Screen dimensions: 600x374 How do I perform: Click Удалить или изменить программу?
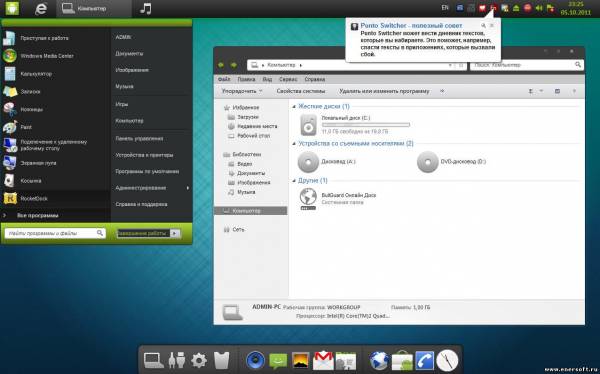[384, 91]
